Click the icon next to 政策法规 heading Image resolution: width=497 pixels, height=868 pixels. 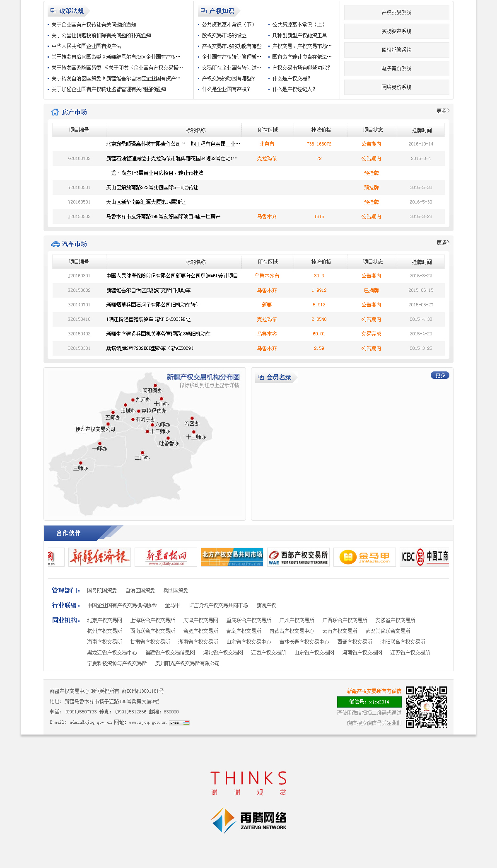53,11
